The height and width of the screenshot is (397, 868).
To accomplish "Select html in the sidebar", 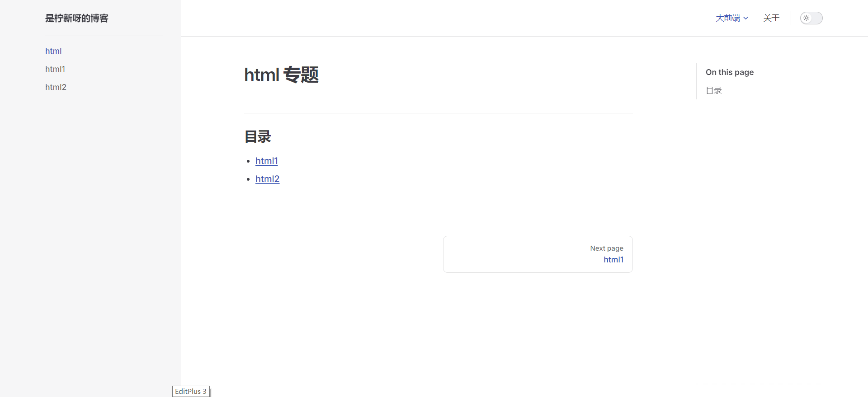I will pos(53,51).
